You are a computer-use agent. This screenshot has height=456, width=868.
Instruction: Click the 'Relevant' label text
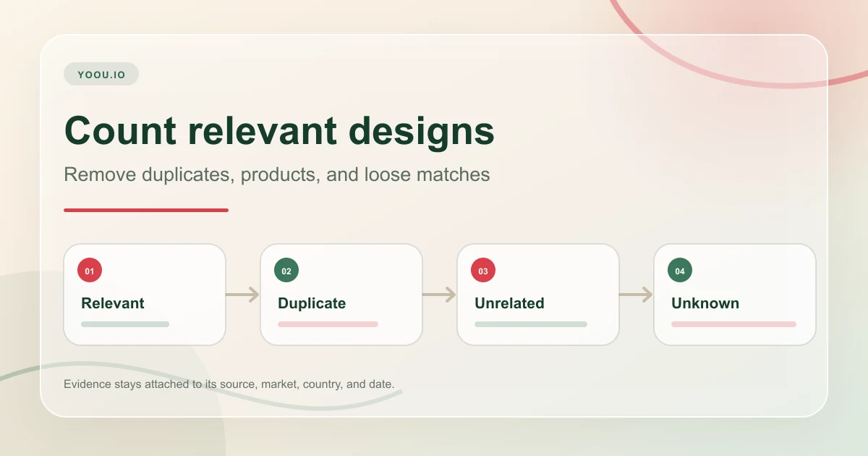click(113, 303)
